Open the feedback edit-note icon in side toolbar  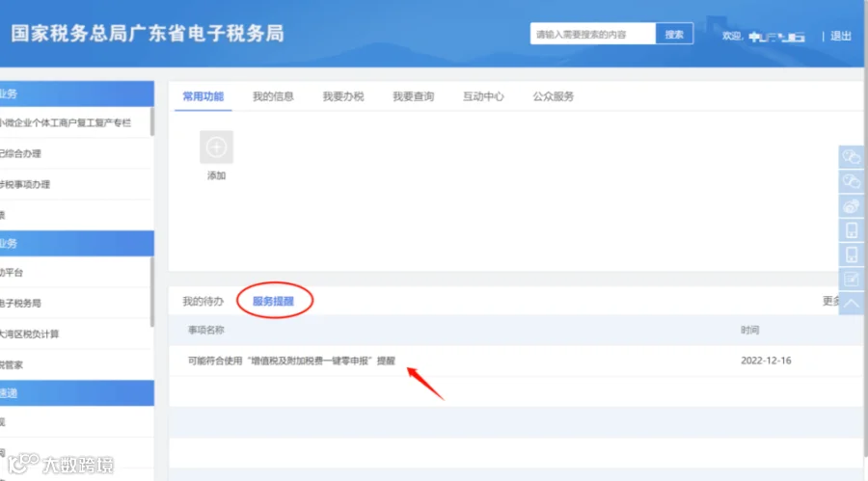tap(852, 279)
